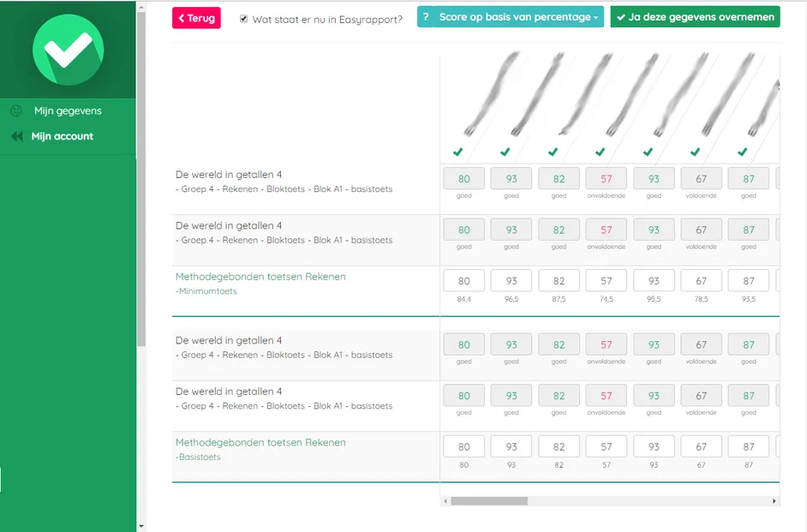807x532 pixels.
Task: Click the green checkmark above the column scoring 67
Action: [x=696, y=152]
